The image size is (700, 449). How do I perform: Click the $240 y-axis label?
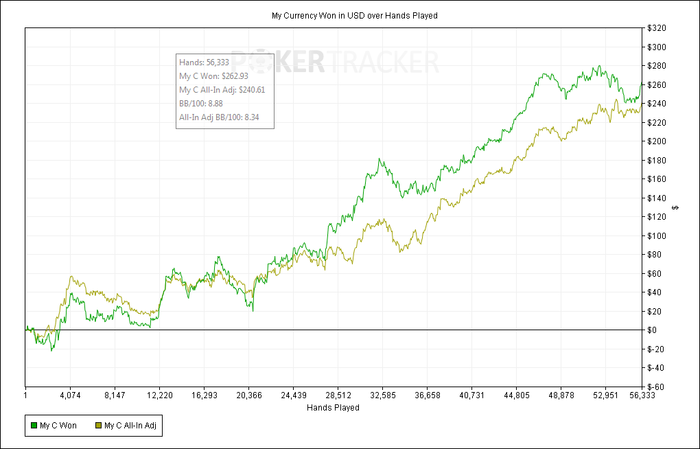pos(657,104)
